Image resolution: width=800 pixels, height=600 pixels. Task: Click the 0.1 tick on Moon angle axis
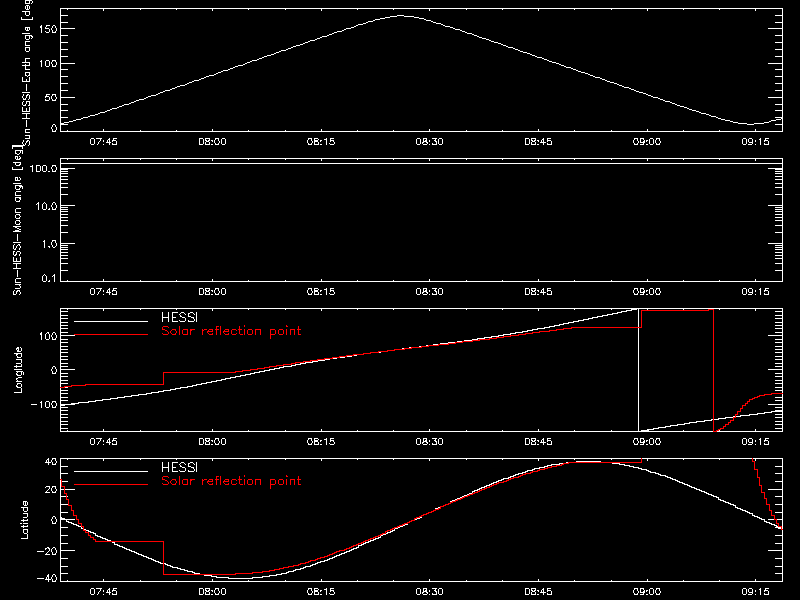pos(49,278)
